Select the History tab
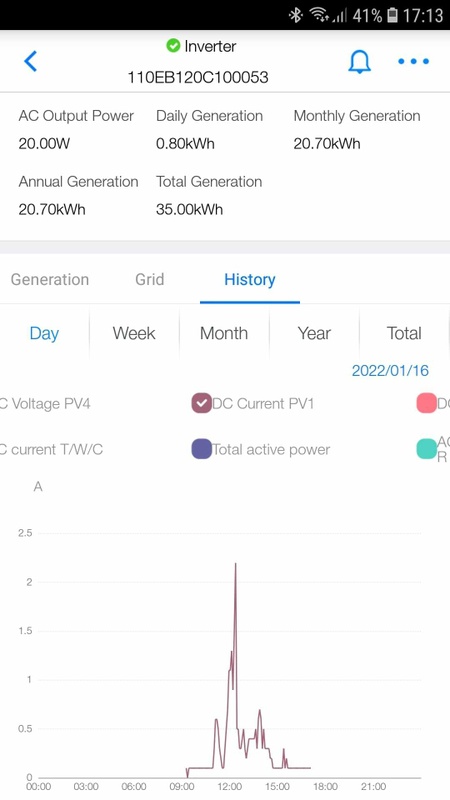 click(x=249, y=280)
